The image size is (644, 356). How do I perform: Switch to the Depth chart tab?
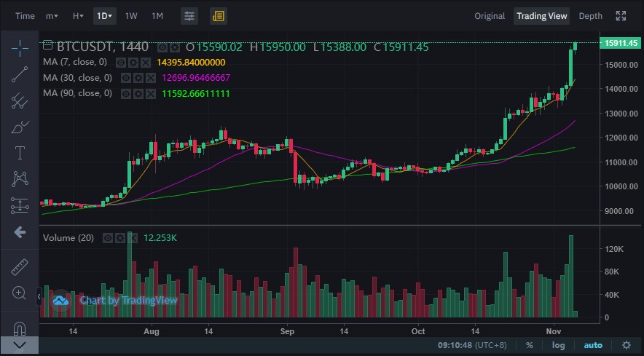590,16
